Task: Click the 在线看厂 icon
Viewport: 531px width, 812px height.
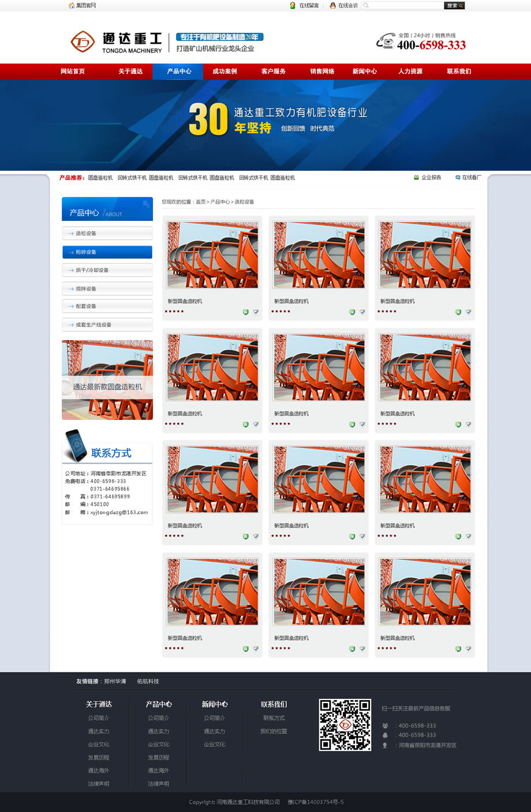Action: pos(458,178)
